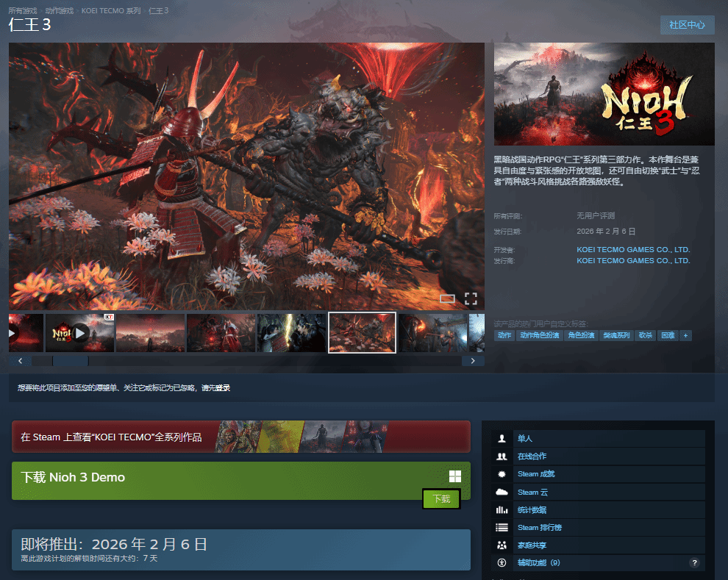Screen dimensions: 728x580
Task: Expand more tags with the plus button
Action: point(685,335)
